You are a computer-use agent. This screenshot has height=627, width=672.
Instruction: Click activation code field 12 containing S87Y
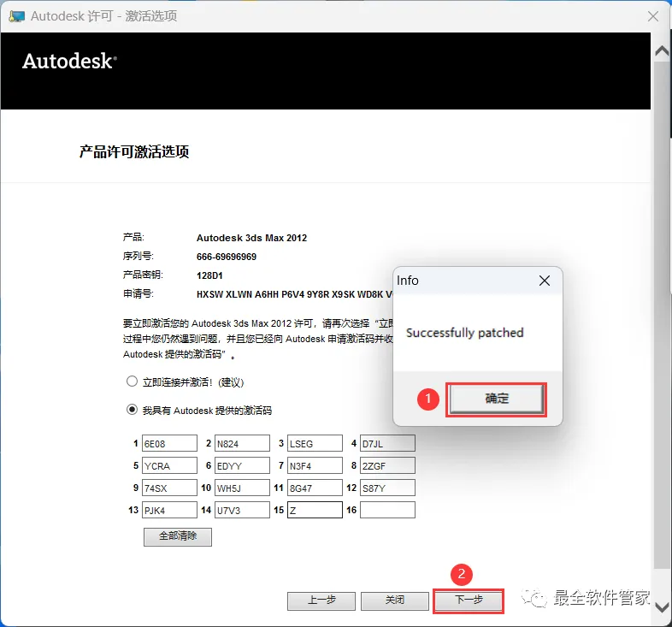click(x=387, y=488)
